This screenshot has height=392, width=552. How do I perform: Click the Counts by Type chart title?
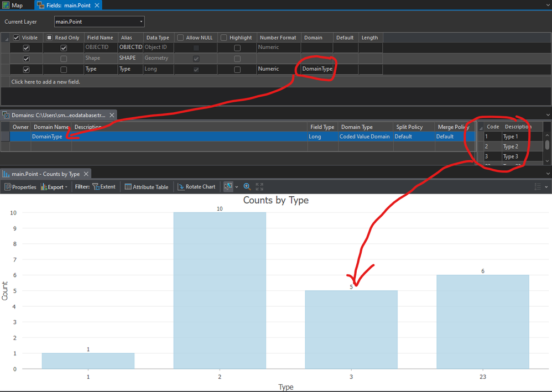276,200
